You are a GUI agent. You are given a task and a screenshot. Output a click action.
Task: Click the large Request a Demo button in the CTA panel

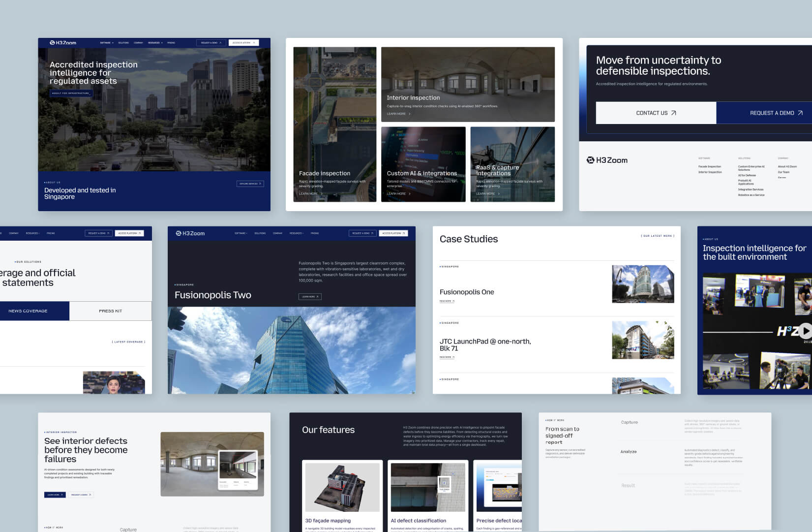[764, 113]
